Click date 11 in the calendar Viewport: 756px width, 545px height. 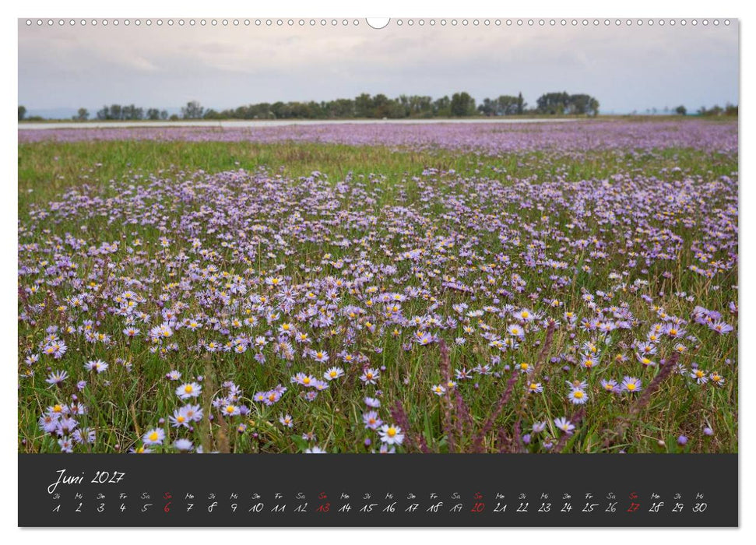[x=278, y=508]
